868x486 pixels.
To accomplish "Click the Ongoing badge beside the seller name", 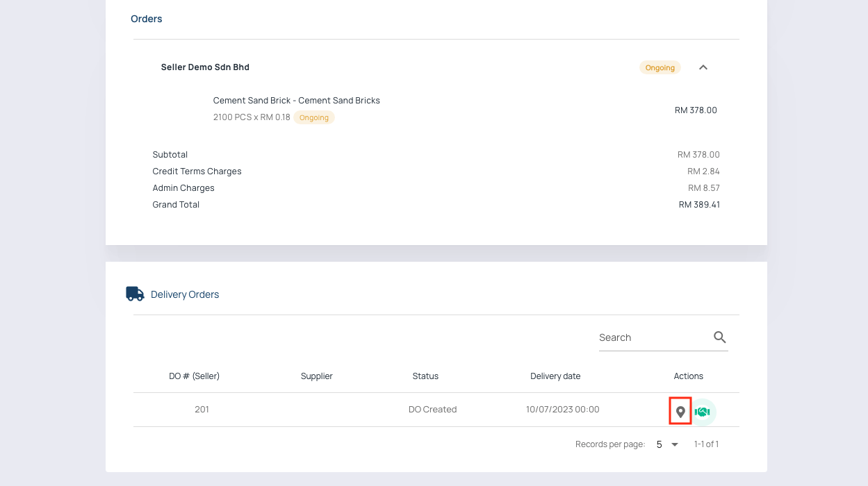I will tap(660, 67).
